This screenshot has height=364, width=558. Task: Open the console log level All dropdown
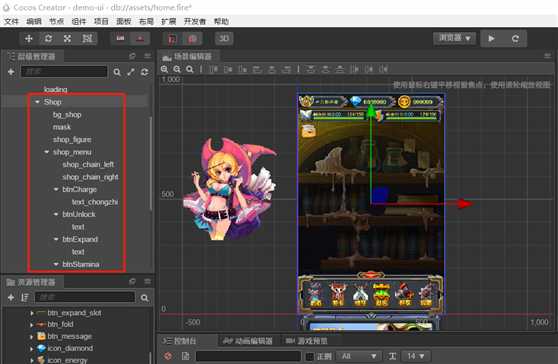click(359, 356)
